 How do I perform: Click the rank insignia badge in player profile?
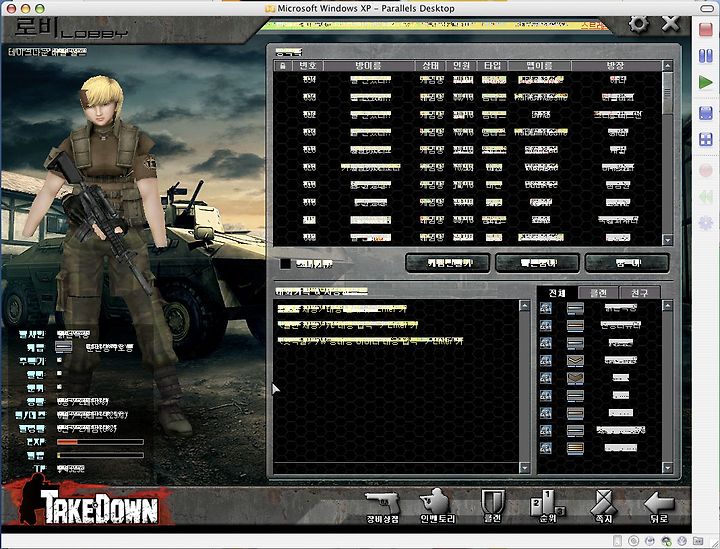point(64,347)
